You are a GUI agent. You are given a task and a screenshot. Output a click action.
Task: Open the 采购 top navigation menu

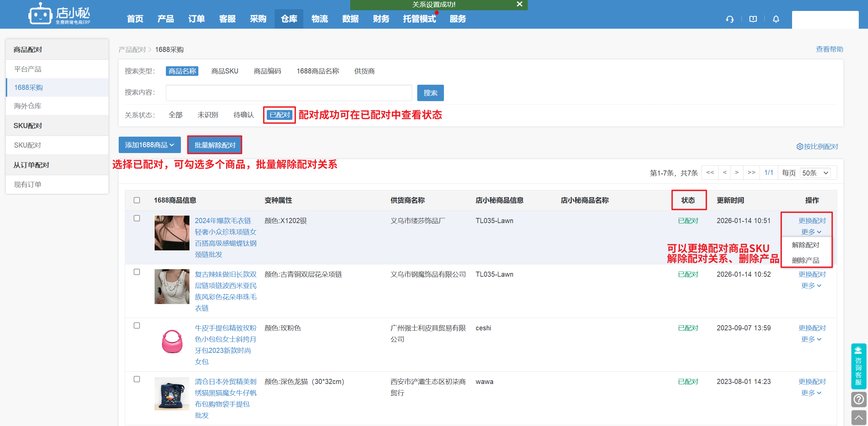click(258, 19)
